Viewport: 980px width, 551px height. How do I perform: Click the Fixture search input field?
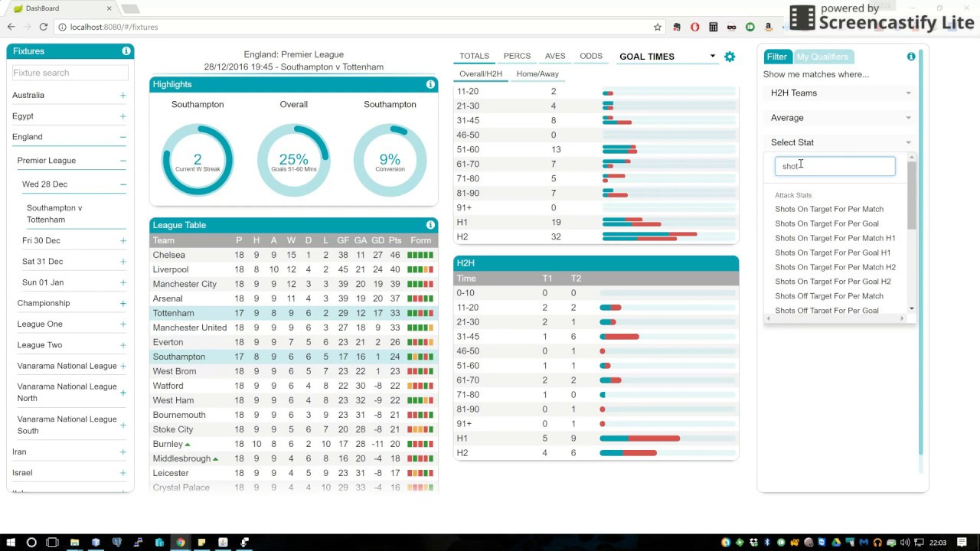pos(70,73)
